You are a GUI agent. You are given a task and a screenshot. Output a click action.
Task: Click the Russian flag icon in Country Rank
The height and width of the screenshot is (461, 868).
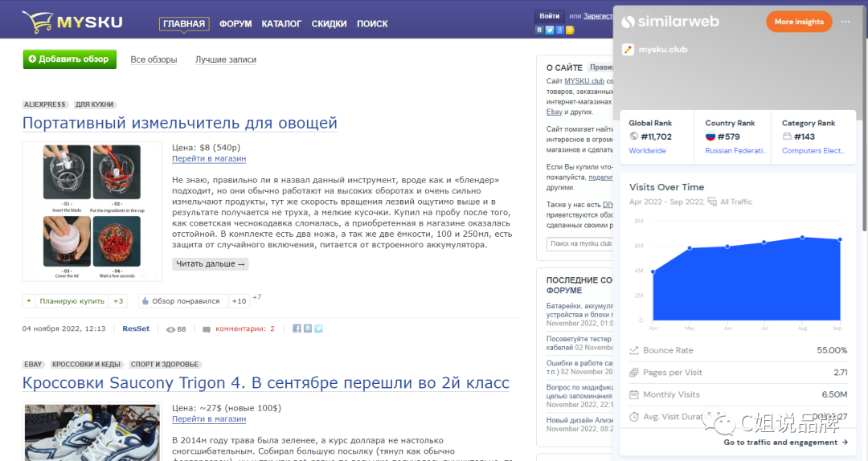point(710,137)
